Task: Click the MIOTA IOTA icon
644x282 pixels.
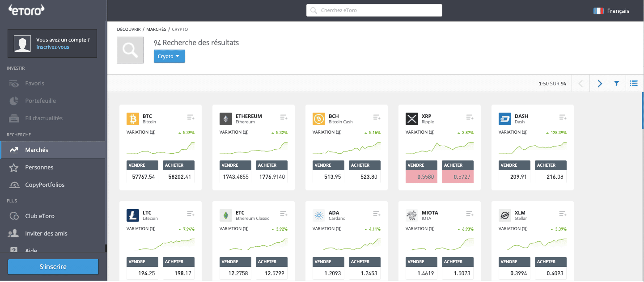Action: pos(412,215)
